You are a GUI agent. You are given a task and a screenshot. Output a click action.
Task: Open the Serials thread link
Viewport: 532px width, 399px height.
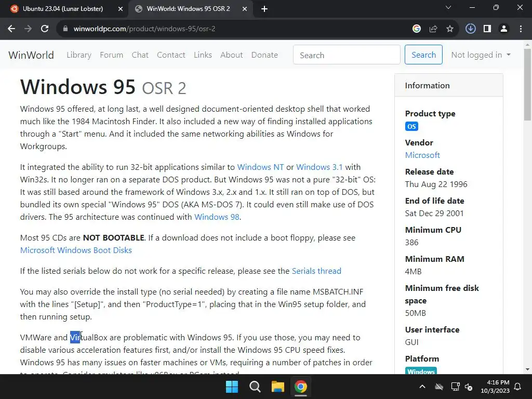point(316,271)
